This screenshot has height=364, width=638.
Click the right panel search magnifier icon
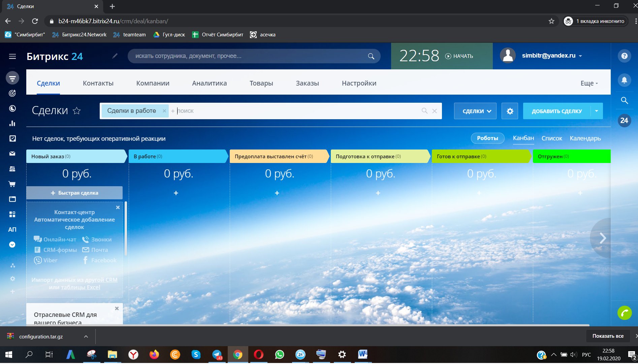pos(625,100)
